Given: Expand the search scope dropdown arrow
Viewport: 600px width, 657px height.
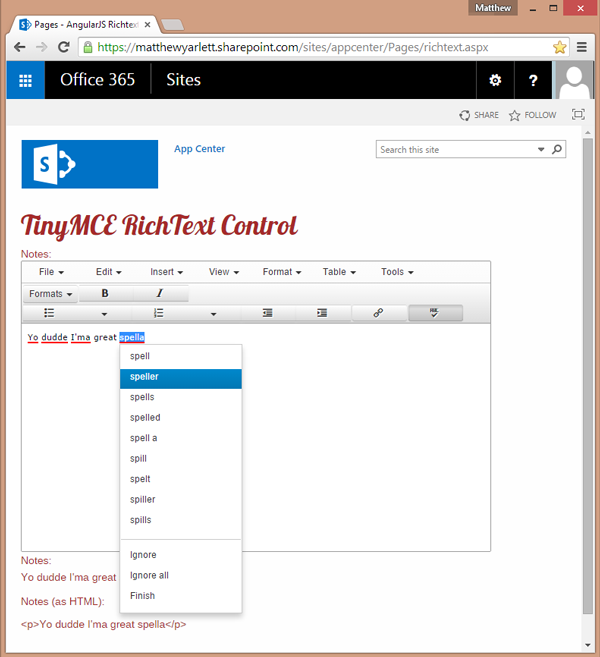Looking at the screenshot, I should coord(541,149).
